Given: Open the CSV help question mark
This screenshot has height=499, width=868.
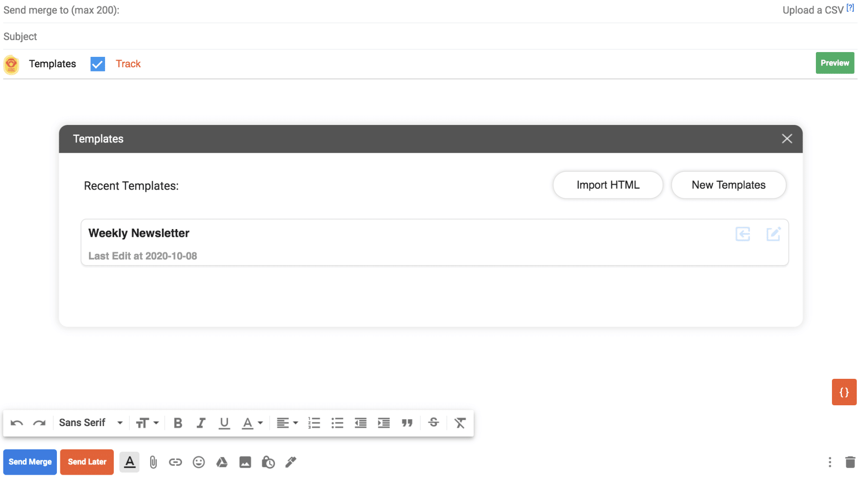Looking at the screenshot, I should pos(850,7).
